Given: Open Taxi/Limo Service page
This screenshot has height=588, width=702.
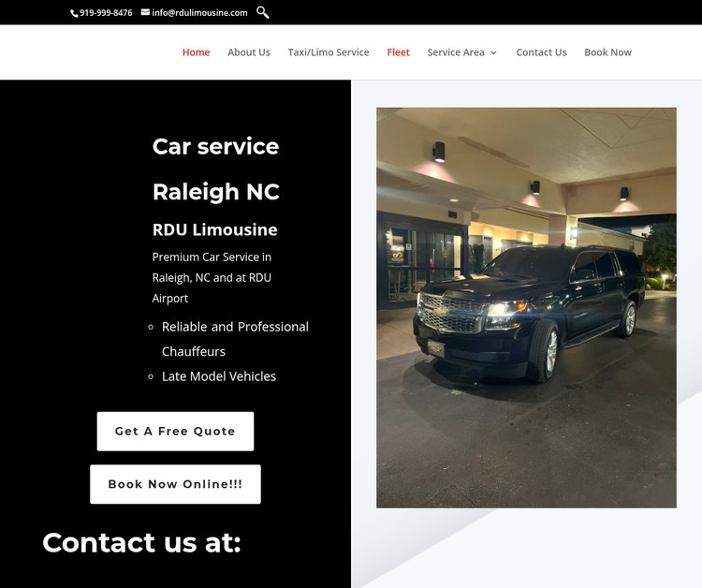Looking at the screenshot, I should pyautogui.click(x=329, y=52).
